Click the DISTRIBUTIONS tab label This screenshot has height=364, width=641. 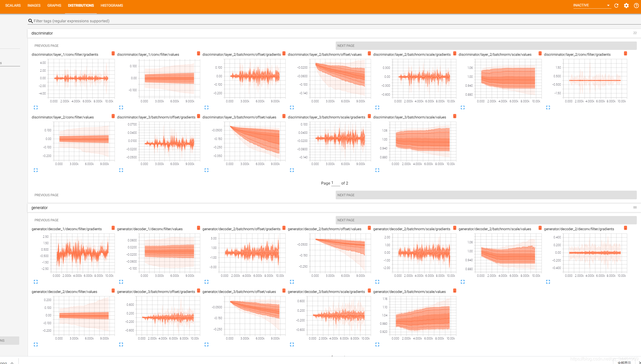[81, 5]
